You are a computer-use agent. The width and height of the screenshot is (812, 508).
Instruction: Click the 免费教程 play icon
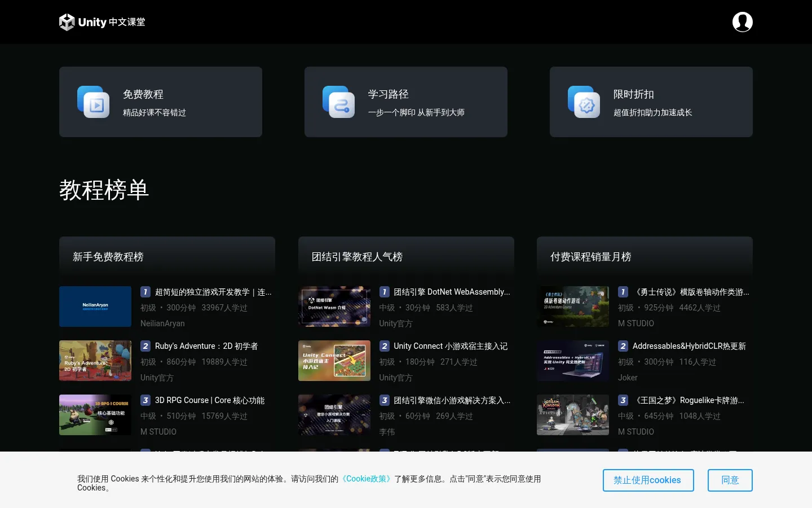[x=93, y=102]
